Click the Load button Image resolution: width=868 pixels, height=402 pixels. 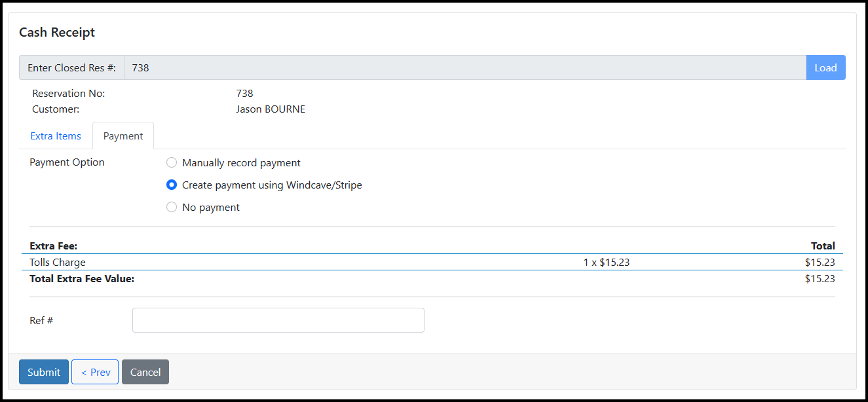(825, 67)
